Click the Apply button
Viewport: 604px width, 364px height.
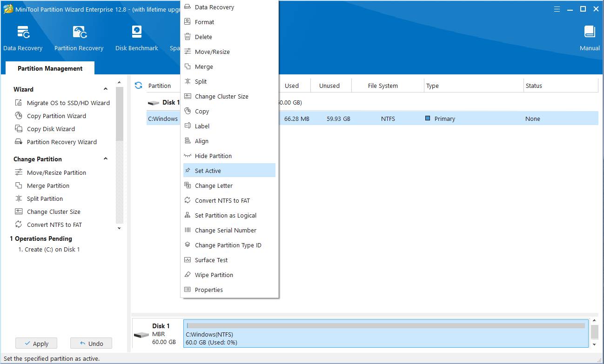pyautogui.click(x=36, y=344)
